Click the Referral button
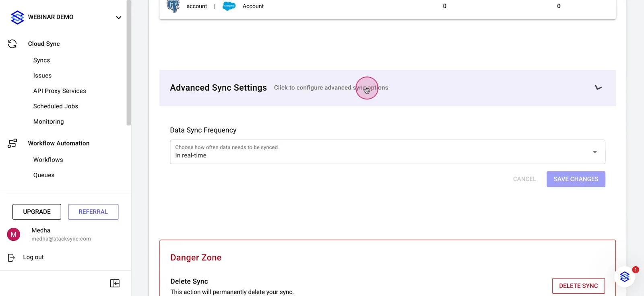Image resolution: width=644 pixels, height=296 pixels. click(x=93, y=212)
